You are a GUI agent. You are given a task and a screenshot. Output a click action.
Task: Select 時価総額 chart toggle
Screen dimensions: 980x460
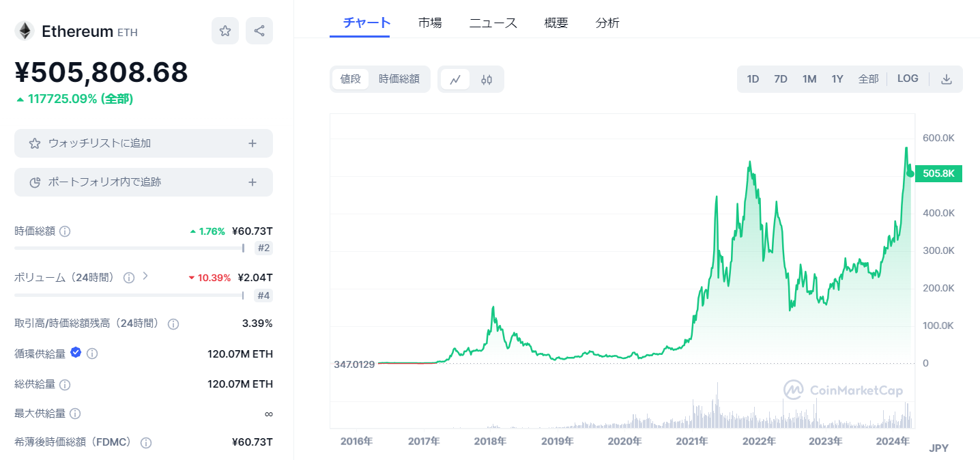tap(399, 79)
